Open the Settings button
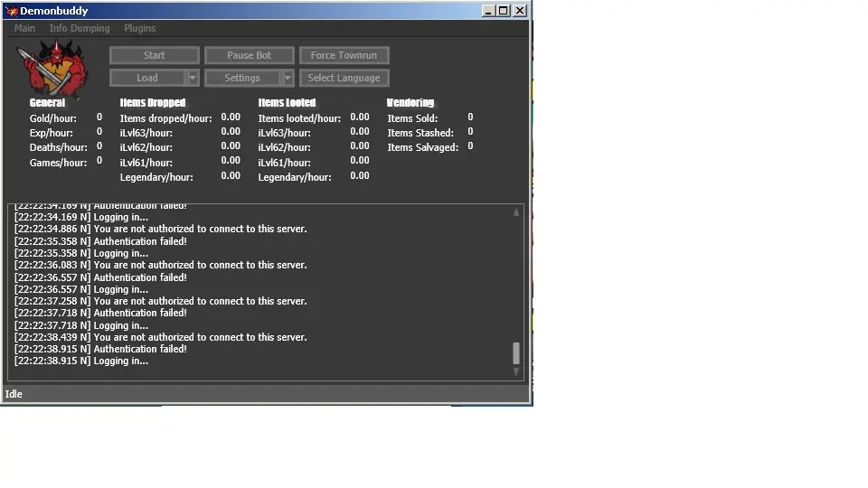This screenshot has width=868, height=488. pyautogui.click(x=242, y=78)
